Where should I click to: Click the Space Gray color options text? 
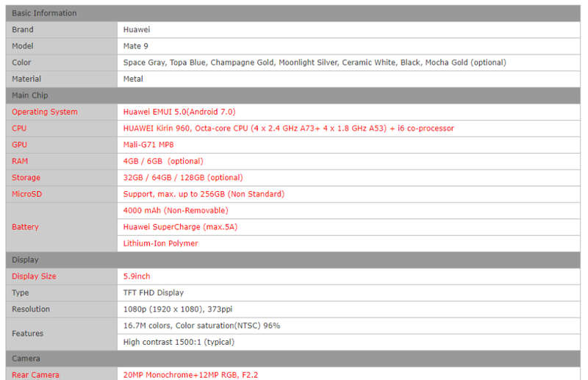coord(315,62)
